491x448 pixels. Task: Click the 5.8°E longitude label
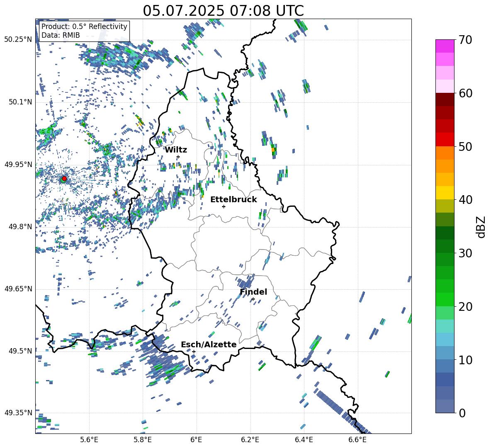coord(143,440)
